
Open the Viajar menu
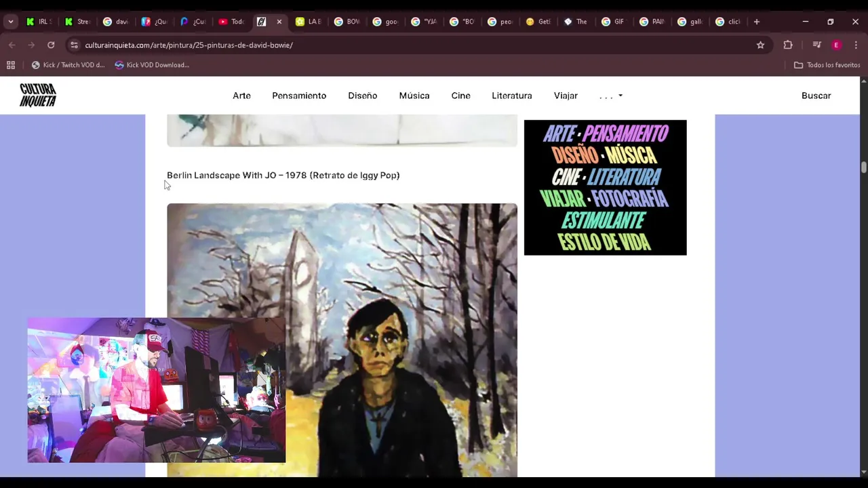566,96
